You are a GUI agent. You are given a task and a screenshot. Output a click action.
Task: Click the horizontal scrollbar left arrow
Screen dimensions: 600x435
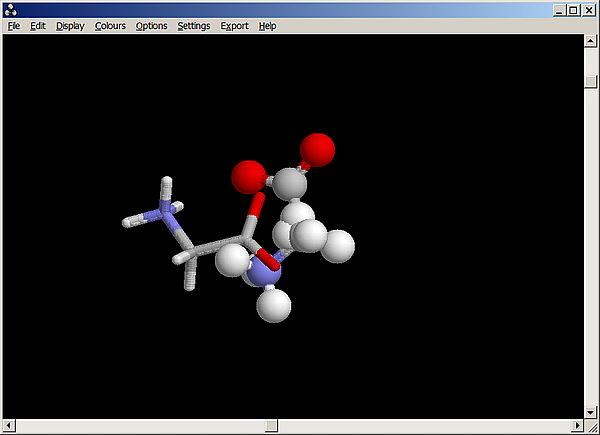[x=8, y=426]
